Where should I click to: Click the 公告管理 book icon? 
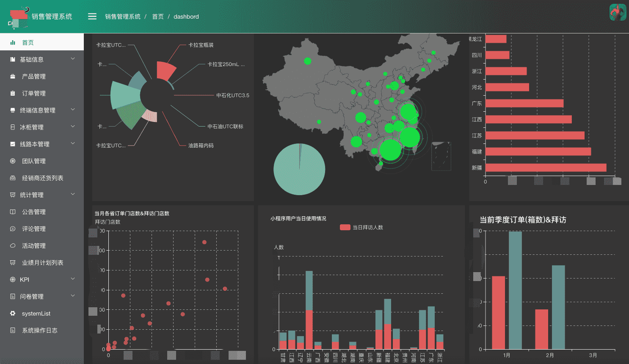click(x=13, y=212)
